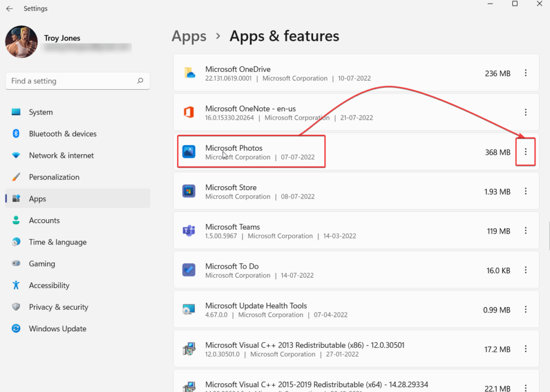This screenshot has height=392, width=550.
Task: Select the Microsoft Photos app name
Action: tap(234, 148)
